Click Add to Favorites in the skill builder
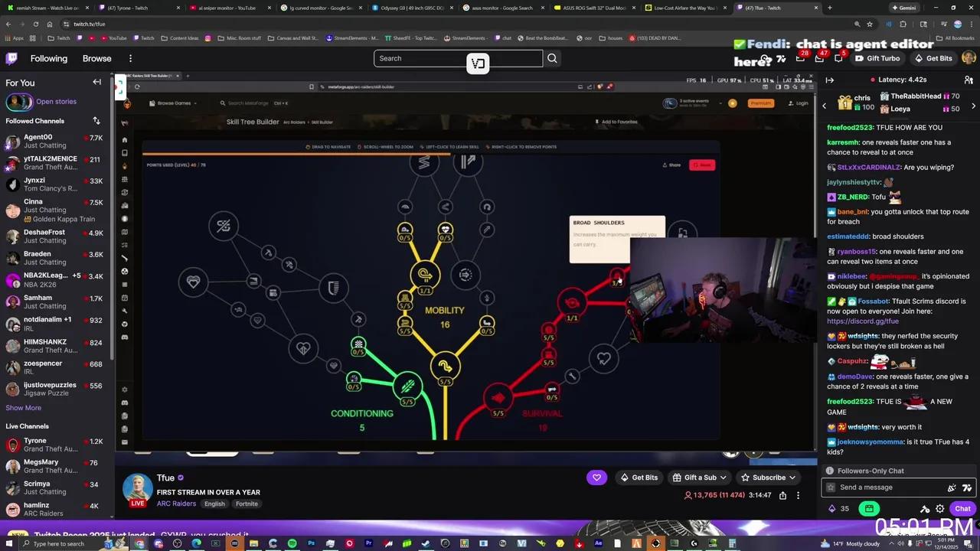Image resolution: width=980 pixels, height=551 pixels. click(x=616, y=122)
